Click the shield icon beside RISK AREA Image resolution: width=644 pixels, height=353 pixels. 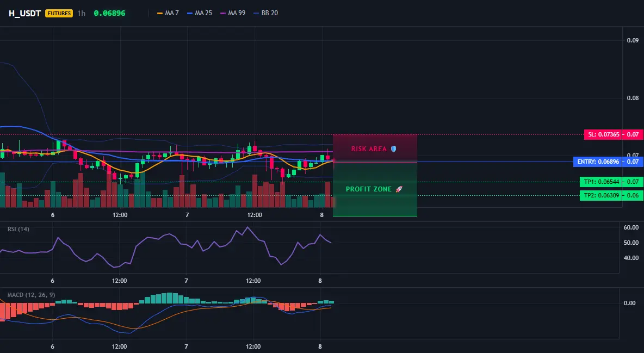pyautogui.click(x=393, y=149)
